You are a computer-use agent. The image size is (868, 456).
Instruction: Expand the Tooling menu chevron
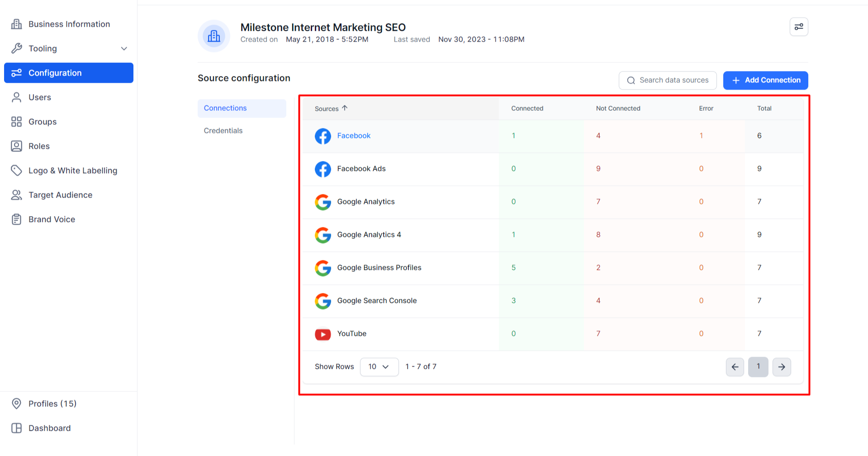(x=124, y=48)
